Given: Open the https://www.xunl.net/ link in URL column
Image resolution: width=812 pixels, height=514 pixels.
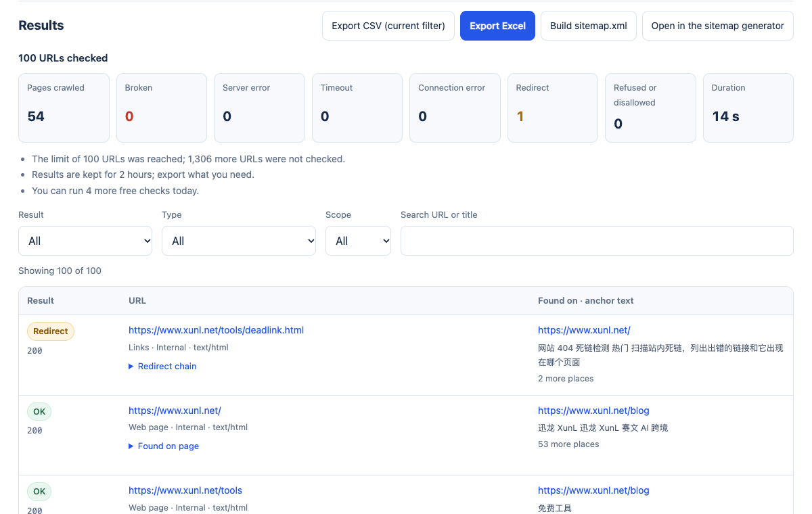Looking at the screenshot, I should coord(175,411).
